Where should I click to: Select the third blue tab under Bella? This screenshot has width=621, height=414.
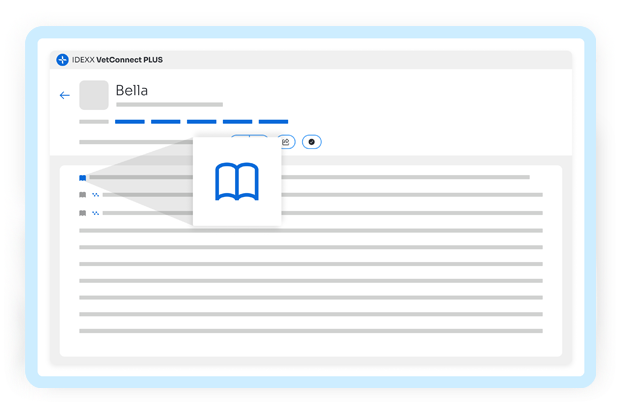202,122
